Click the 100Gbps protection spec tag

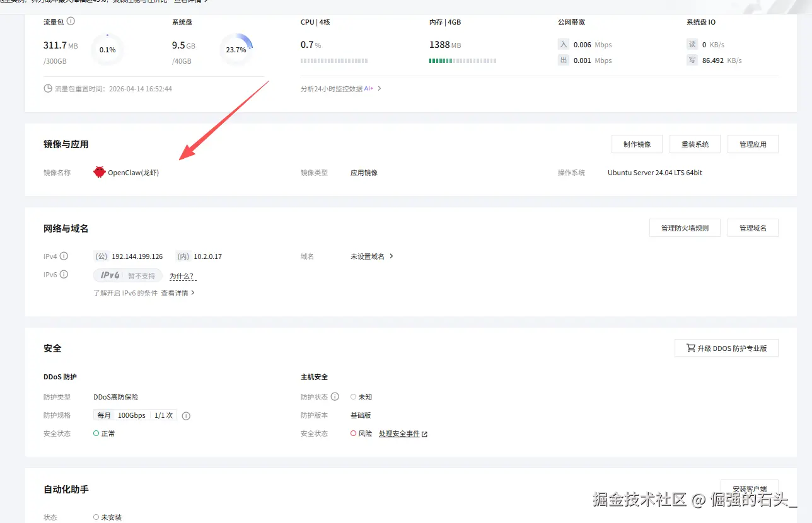[132, 415]
